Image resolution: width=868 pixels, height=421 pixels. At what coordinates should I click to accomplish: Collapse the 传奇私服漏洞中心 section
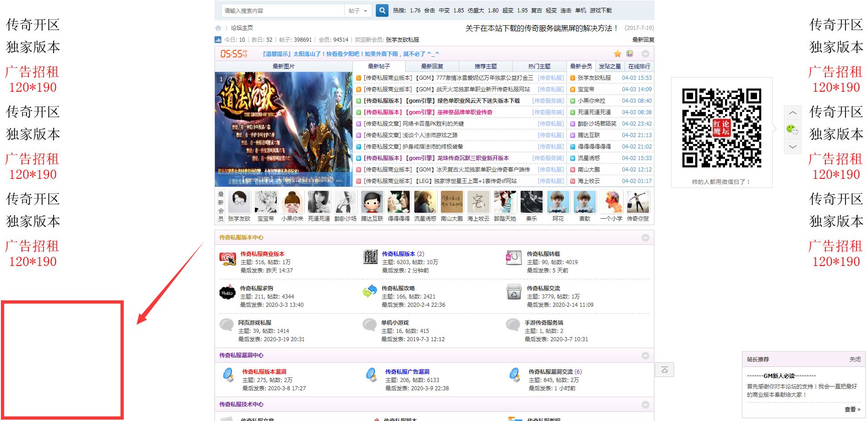coord(645,355)
